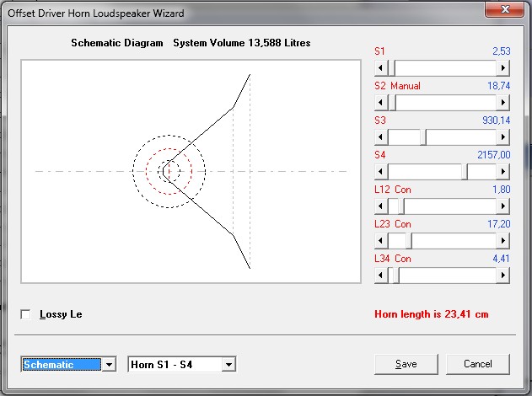Image resolution: width=532 pixels, height=396 pixels.
Task: Click the S4 slider thumb
Action: pyautogui.click(x=465, y=172)
